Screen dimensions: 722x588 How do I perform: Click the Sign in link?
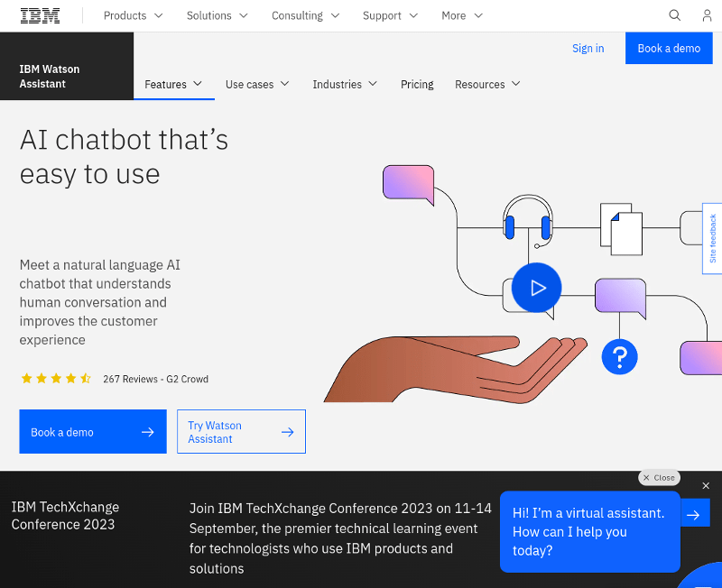point(588,49)
